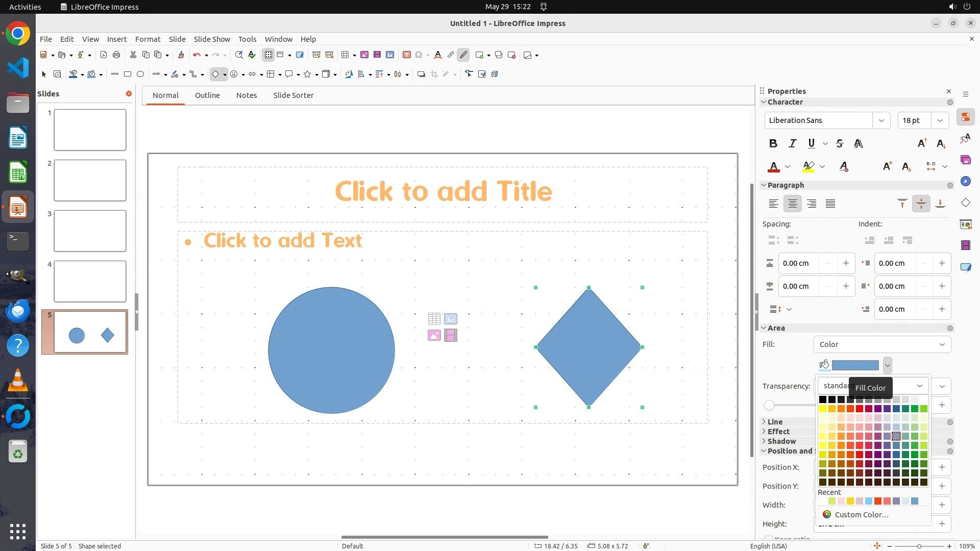Expand the Line section in Properties

775,422
